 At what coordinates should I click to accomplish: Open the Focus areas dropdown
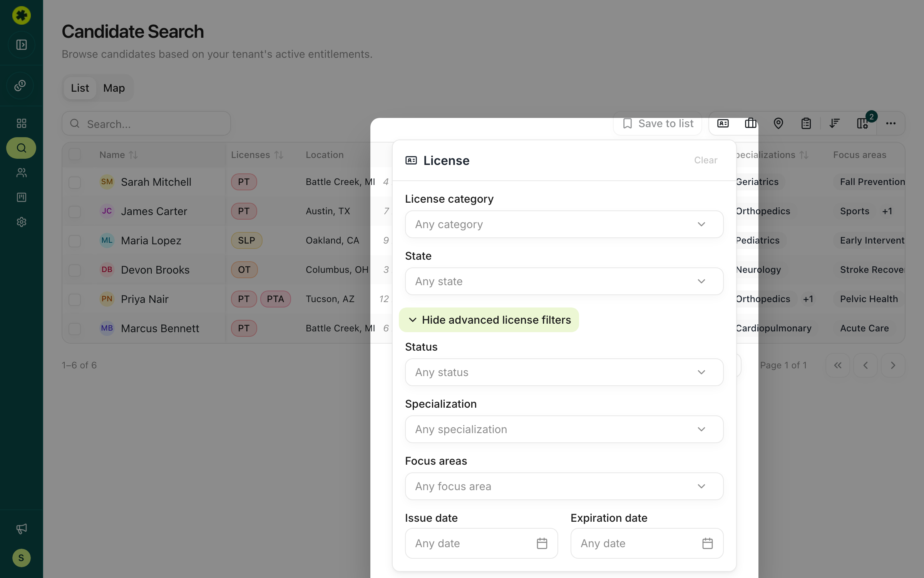tap(564, 486)
